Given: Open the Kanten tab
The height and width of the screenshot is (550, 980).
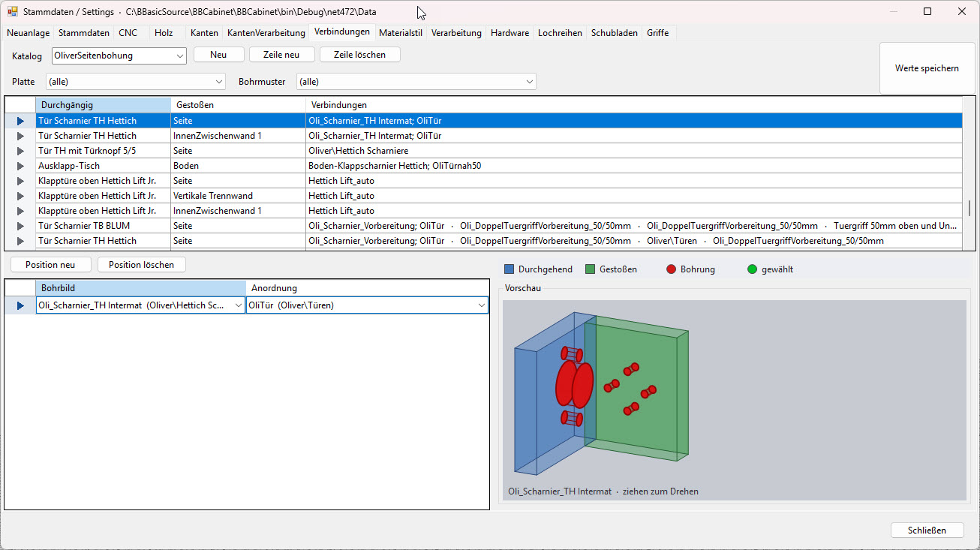Looking at the screenshot, I should [x=205, y=33].
